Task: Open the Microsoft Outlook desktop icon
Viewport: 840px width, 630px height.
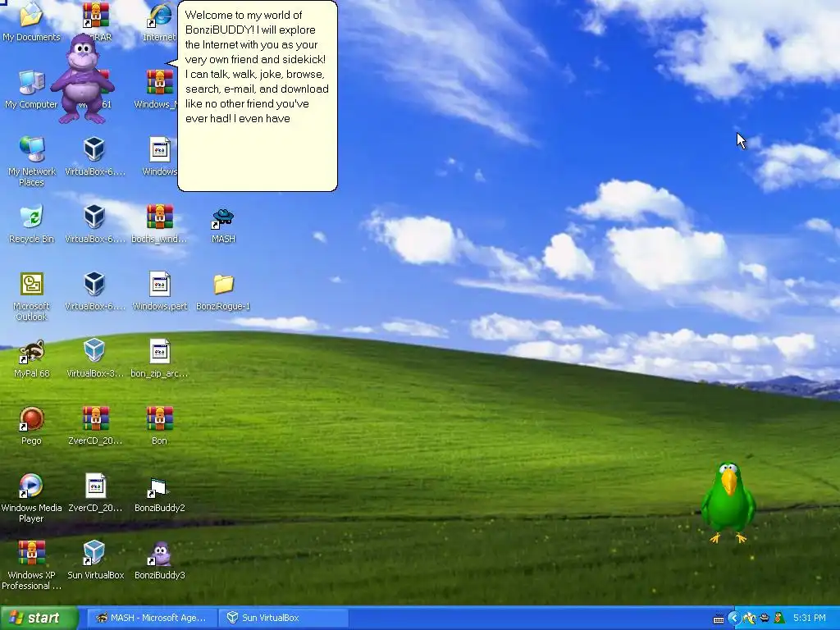Action: pyautogui.click(x=31, y=296)
